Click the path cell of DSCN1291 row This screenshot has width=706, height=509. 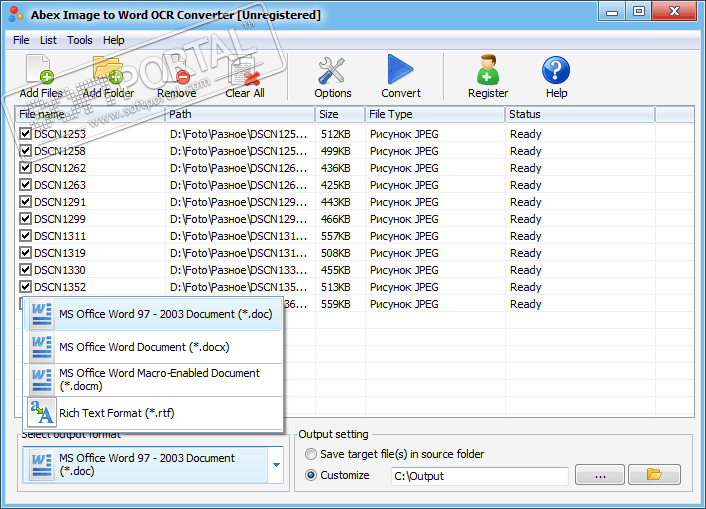(x=239, y=202)
